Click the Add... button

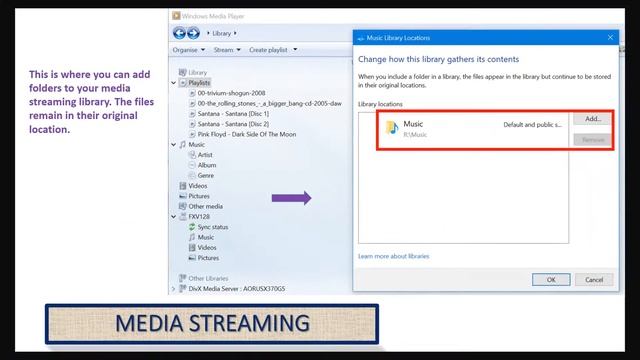pyautogui.click(x=592, y=119)
